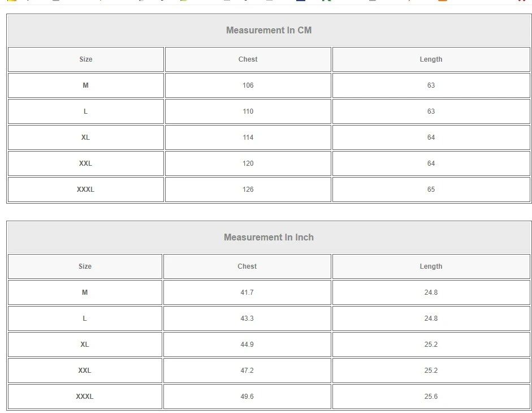Click chest value 41.7 in Inch table
The width and height of the screenshot is (532, 413).
click(247, 292)
